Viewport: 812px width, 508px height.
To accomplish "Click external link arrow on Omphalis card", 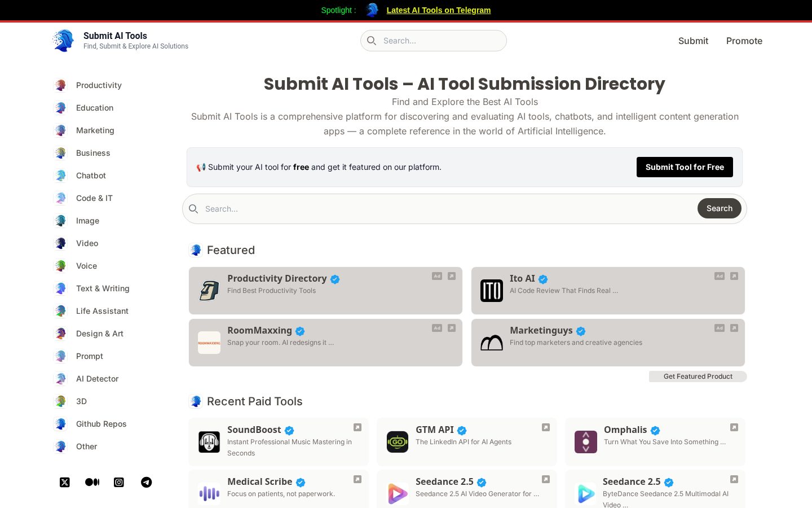I will (x=734, y=427).
